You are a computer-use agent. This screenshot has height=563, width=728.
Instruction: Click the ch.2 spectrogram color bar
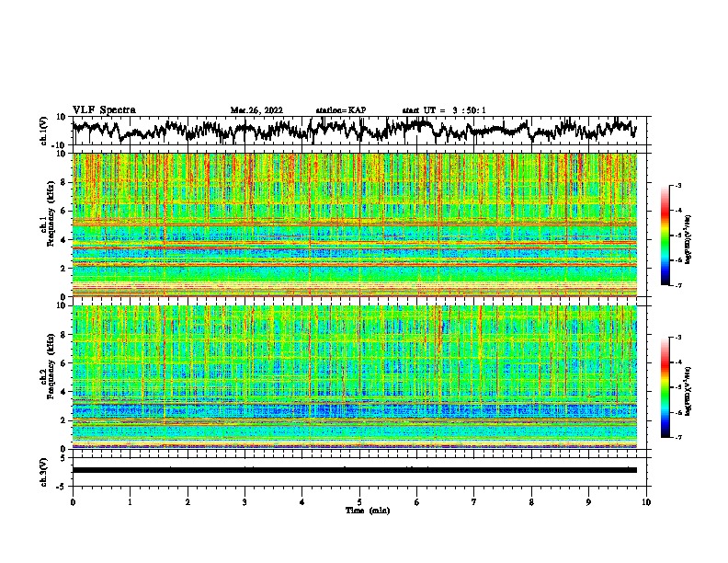coord(665,387)
